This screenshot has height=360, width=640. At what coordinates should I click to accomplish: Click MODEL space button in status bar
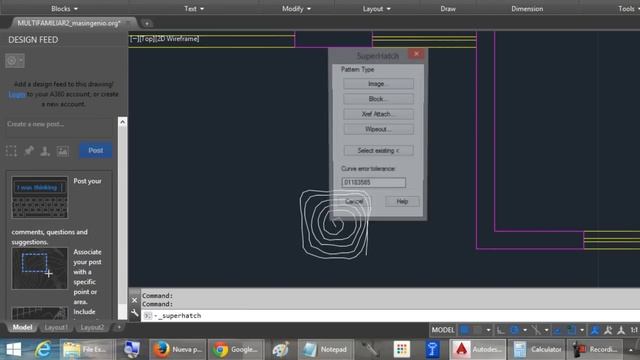point(443,330)
